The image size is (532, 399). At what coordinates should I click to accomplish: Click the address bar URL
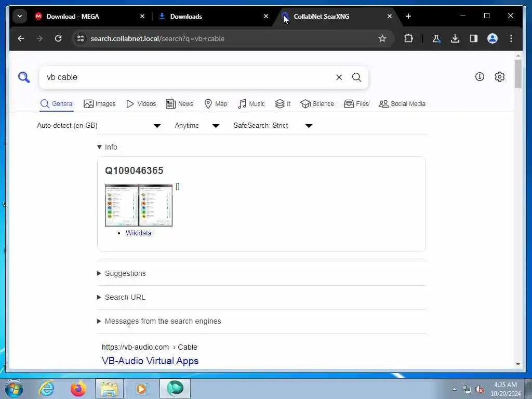coord(157,38)
